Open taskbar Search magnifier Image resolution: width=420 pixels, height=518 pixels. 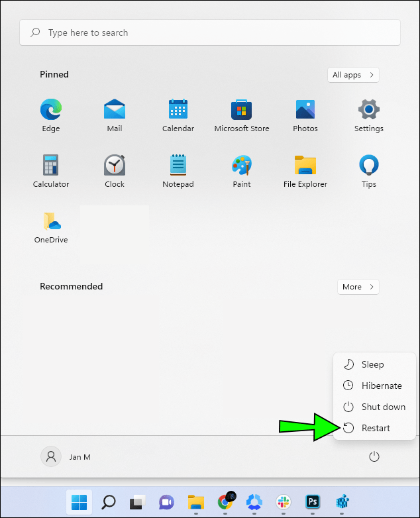tap(109, 502)
